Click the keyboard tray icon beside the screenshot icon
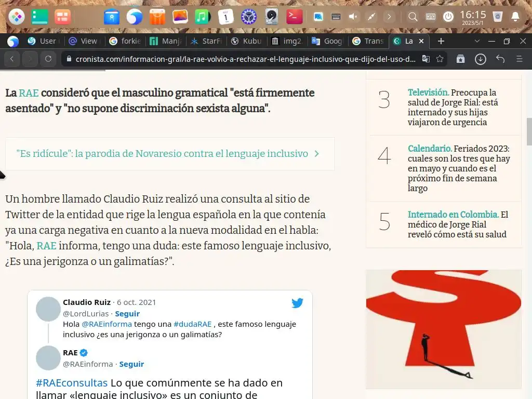This screenshot has width=532, height=399. [336, 16]
